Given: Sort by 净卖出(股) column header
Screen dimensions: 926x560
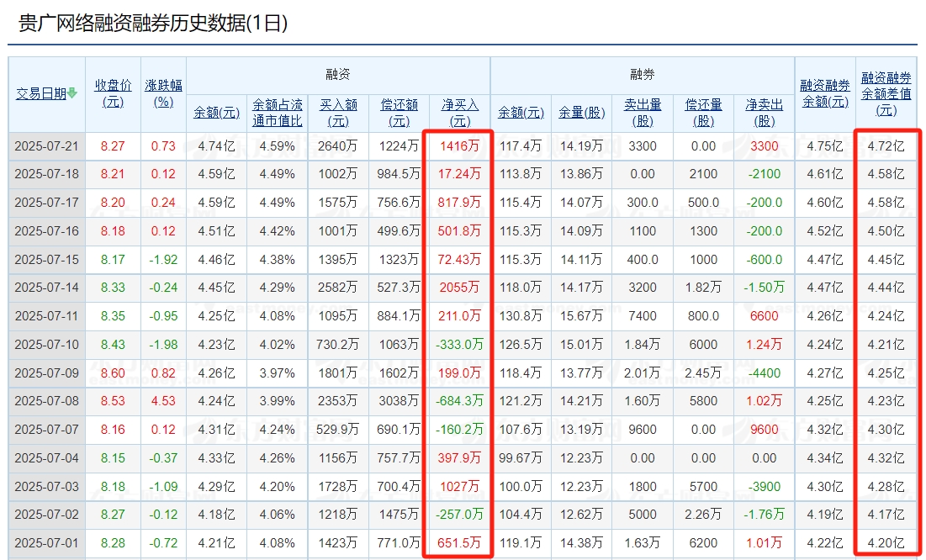Looking at the screenshot, I should click(x=765, y=113).
